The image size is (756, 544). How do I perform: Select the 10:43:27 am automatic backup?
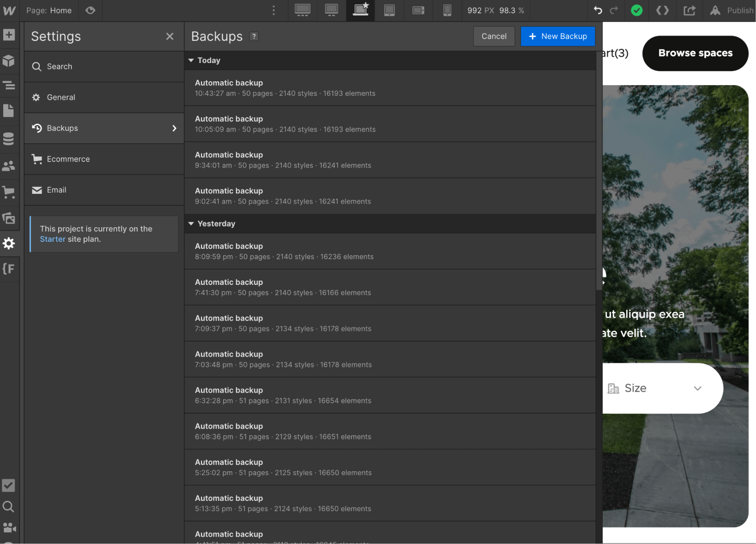click(x=390, y=88)
